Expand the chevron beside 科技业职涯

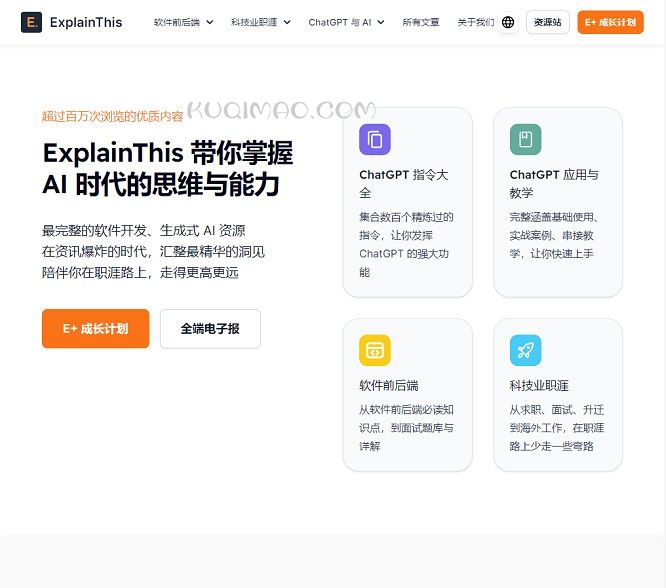[x=287, y=22]
